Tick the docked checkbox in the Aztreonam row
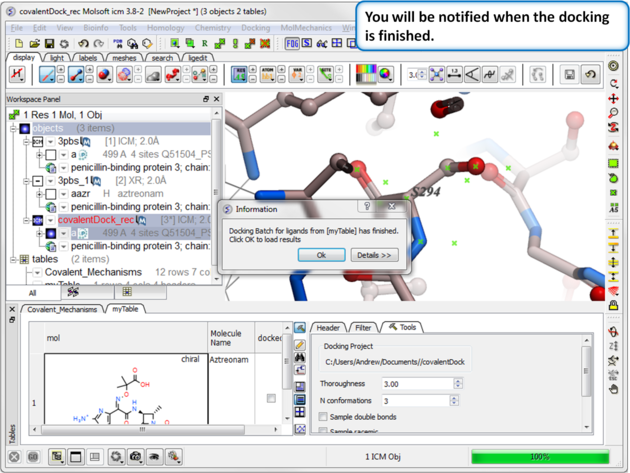 tap(271, 398)
